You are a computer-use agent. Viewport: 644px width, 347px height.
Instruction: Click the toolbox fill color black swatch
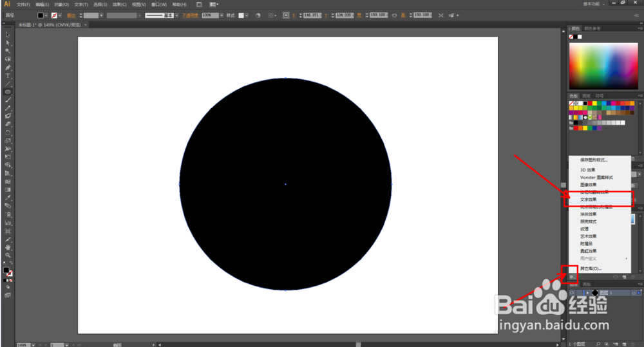click(6, 270)
